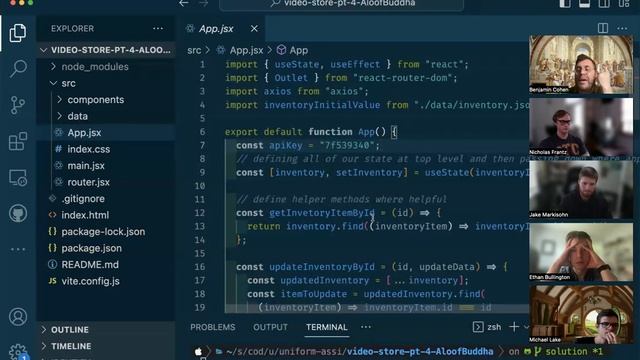Expand the components folder
The image size is (640, 360).
(x=106, y=100)
